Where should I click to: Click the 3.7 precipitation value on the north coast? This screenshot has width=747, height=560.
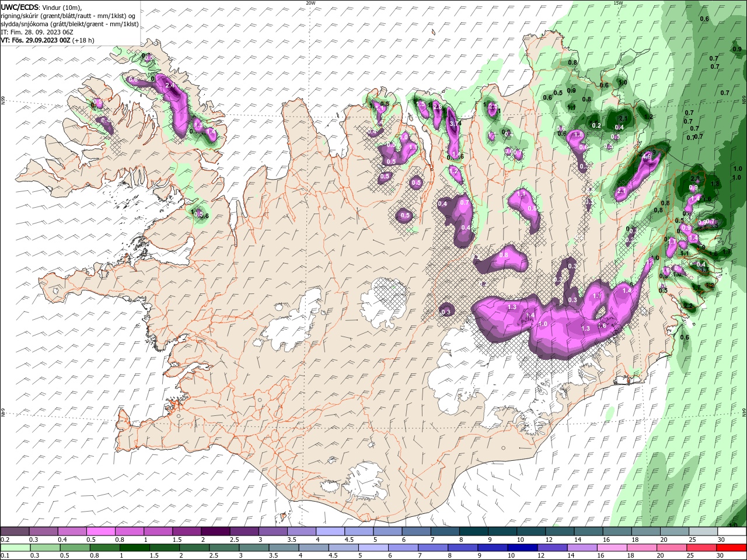click(x=455, y=123)
